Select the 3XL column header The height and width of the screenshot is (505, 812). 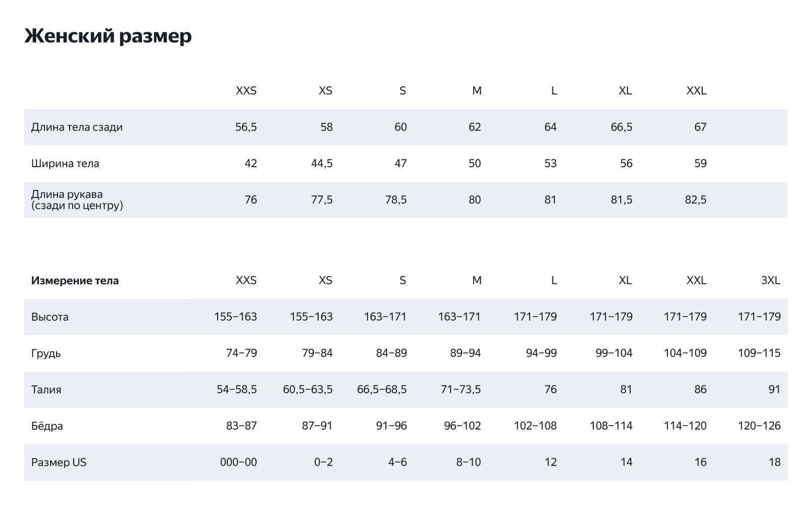click(x=771, y=281)
